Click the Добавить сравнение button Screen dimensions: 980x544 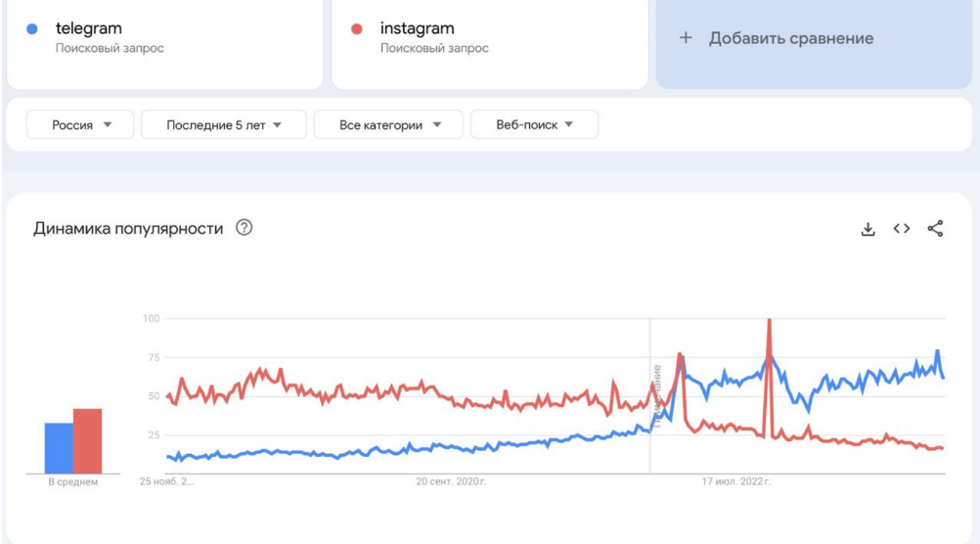click(x=790, y=38)
